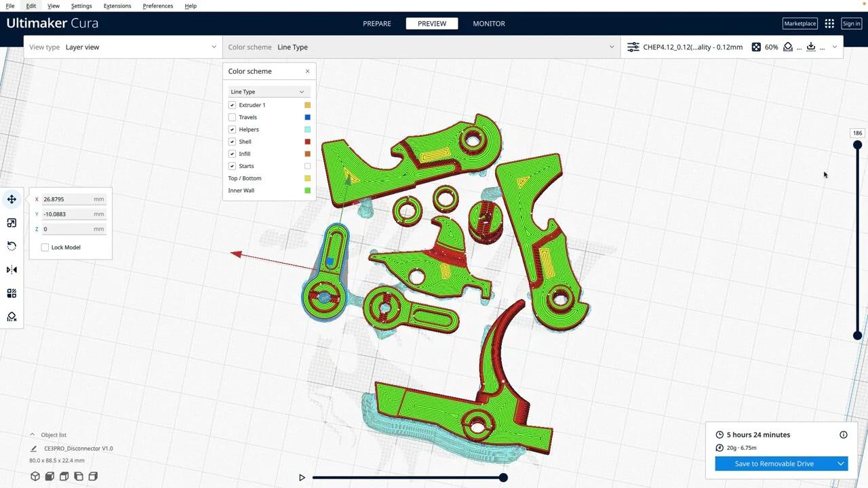Collapse the Object list panel
Viewport: 868px width, 488px height.
(33, 434)
